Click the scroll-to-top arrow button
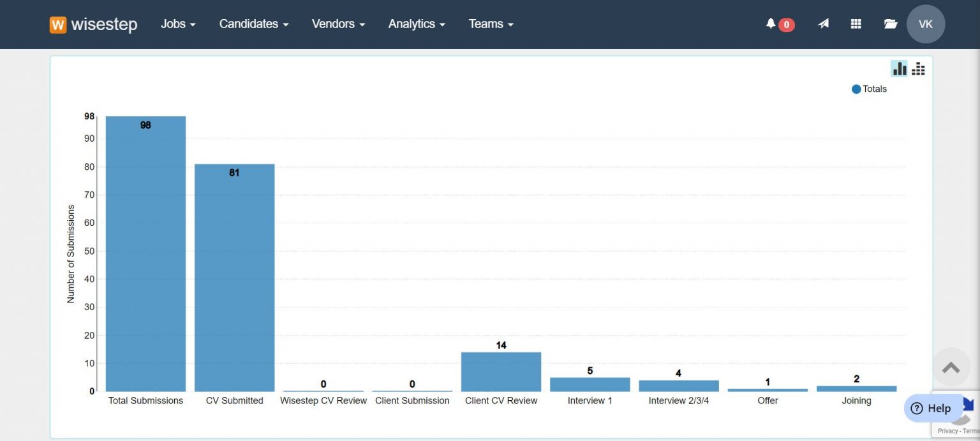This screenshot has width=980, height=441. (951, 367)
